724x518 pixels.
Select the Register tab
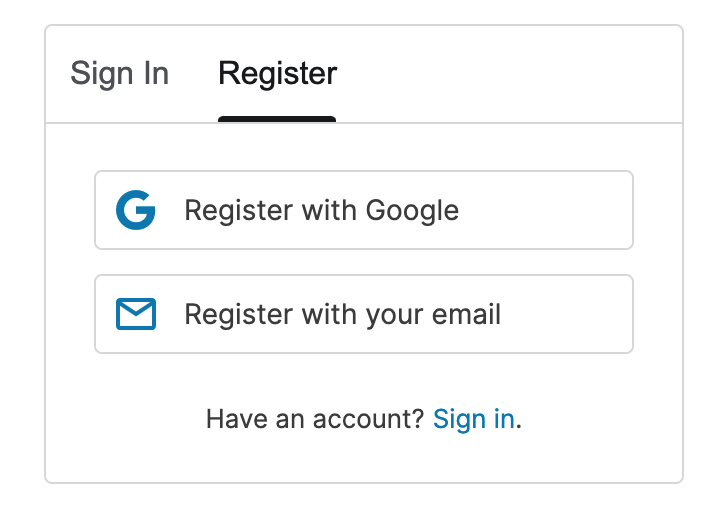277,74
